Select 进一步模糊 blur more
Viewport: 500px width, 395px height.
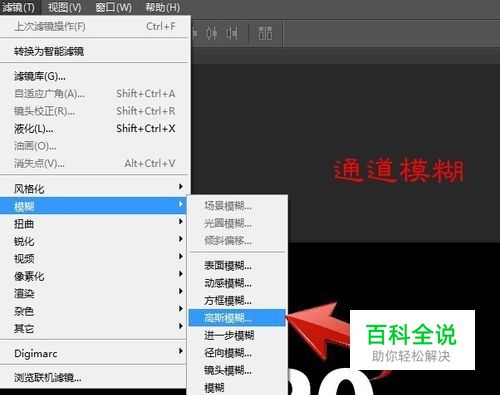tap(237, 335)
